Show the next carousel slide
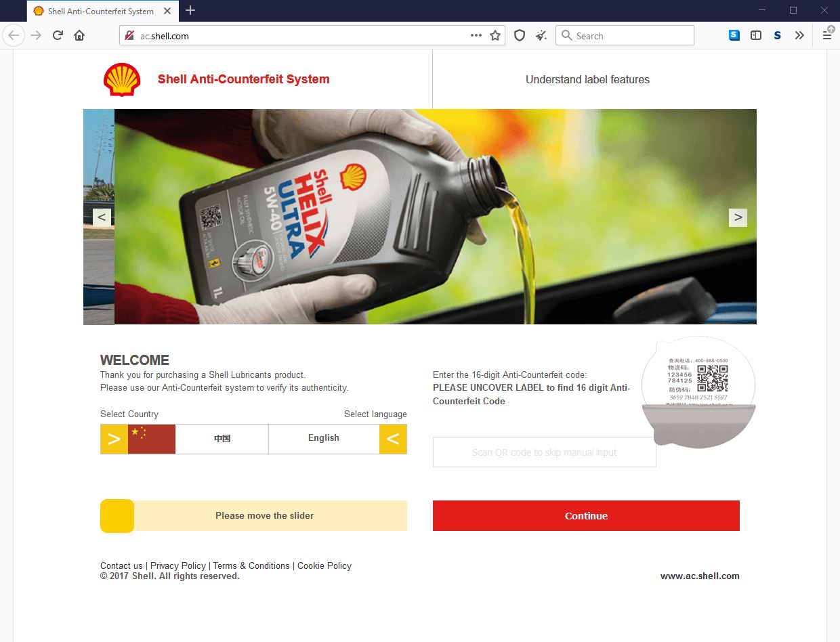Image resolution: width=840 pixels, height=642 pixels. (x=738, y=217)
